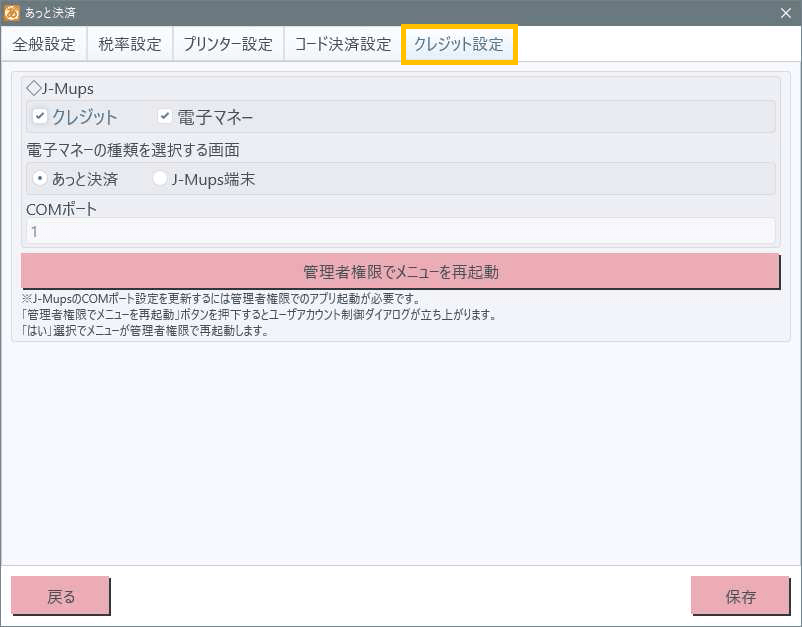Select the コード決済設定 tab
802x627 pixels.
coord(342,45)
